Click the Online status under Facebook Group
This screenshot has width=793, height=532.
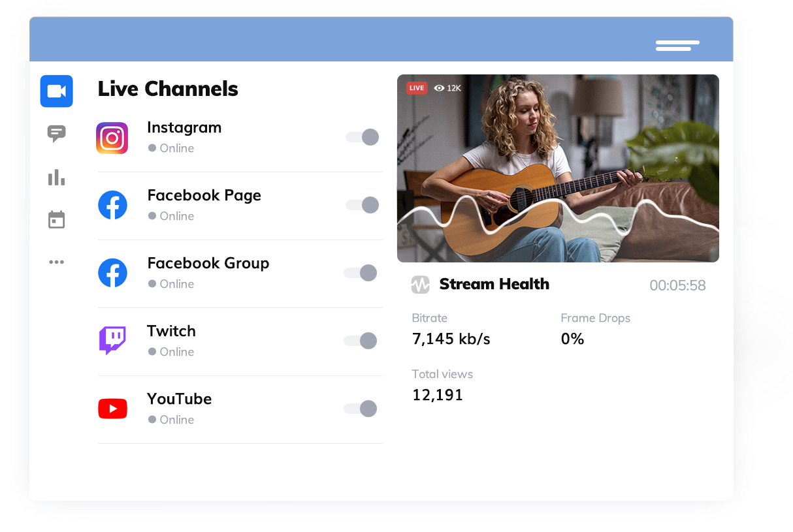(x=171, y=284)
